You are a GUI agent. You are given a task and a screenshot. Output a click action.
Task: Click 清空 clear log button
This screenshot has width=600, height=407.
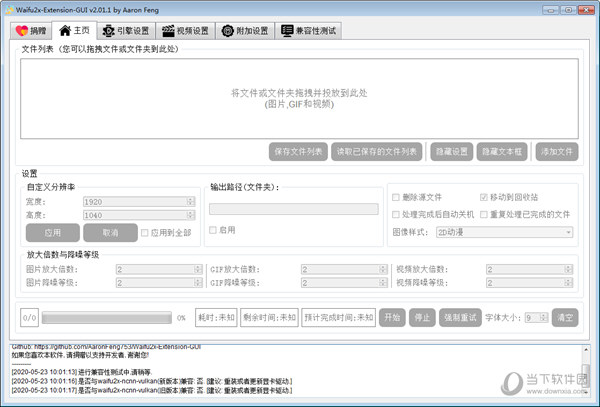565,317
